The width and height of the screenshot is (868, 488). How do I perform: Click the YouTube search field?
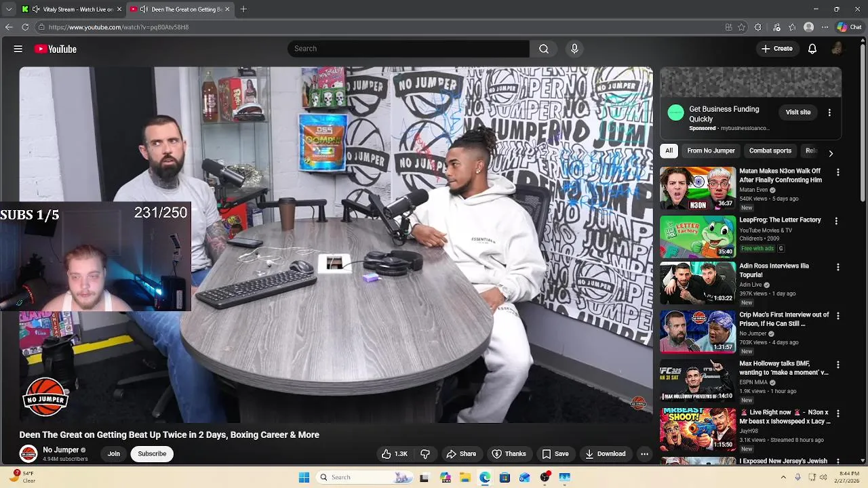point(408,49)
